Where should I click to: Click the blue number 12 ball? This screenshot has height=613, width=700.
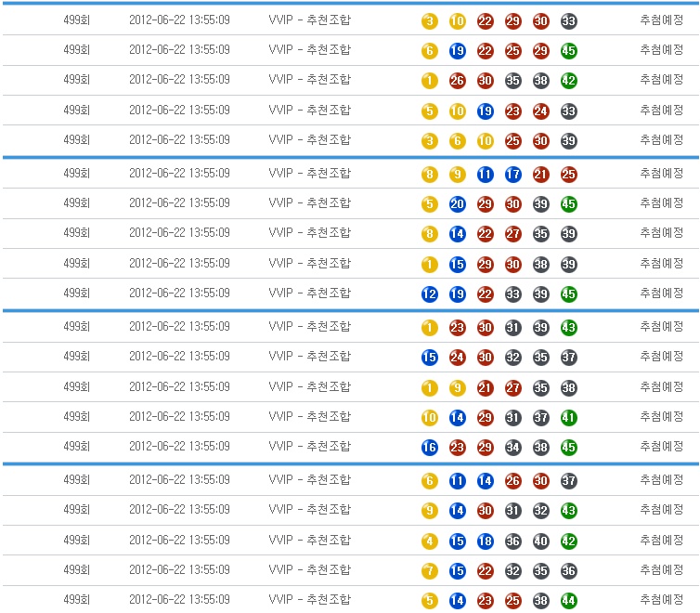[429, 294]
